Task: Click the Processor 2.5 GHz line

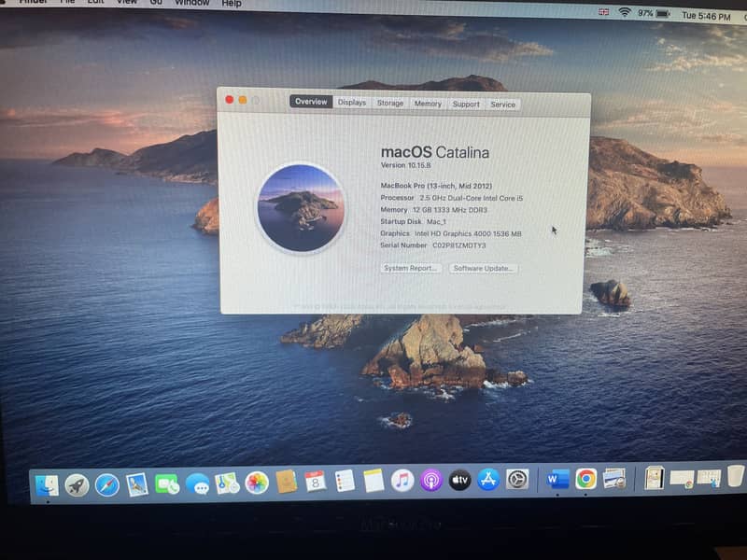Action: [451, 198]
